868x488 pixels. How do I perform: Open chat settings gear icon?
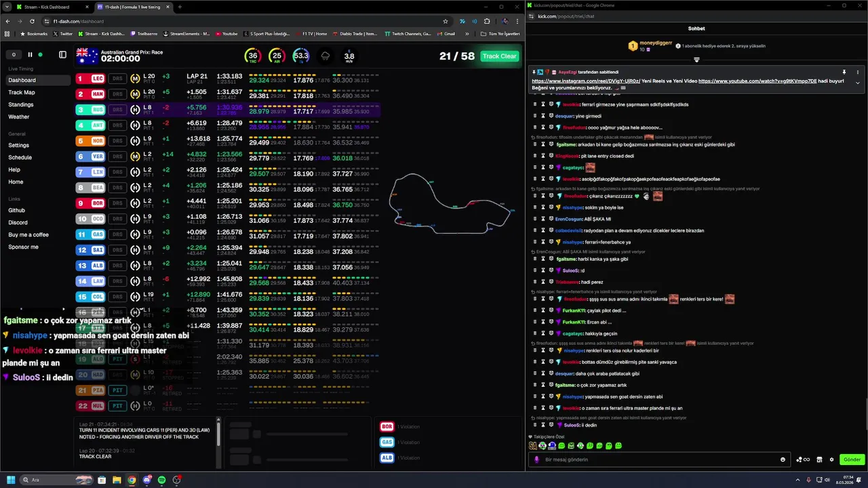[x=832, y=460]
